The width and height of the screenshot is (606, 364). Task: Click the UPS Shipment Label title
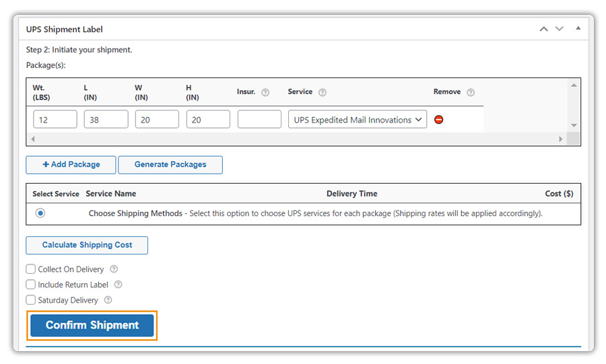65,30
